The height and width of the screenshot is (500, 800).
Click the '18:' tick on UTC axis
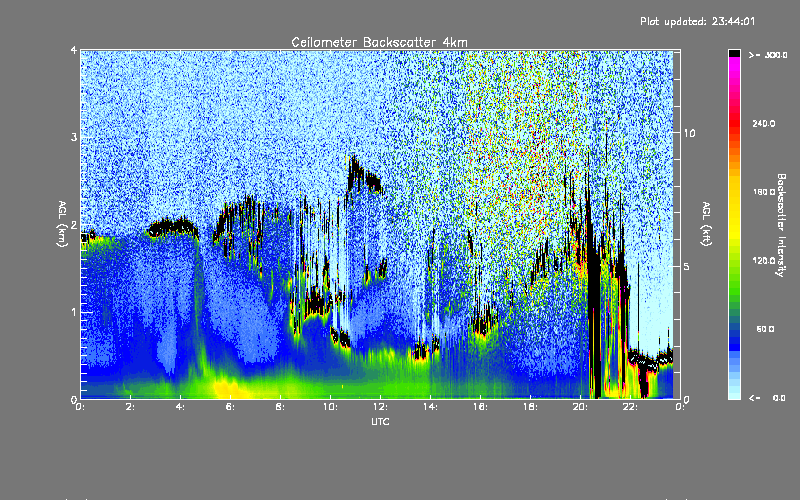pos(530,407)
